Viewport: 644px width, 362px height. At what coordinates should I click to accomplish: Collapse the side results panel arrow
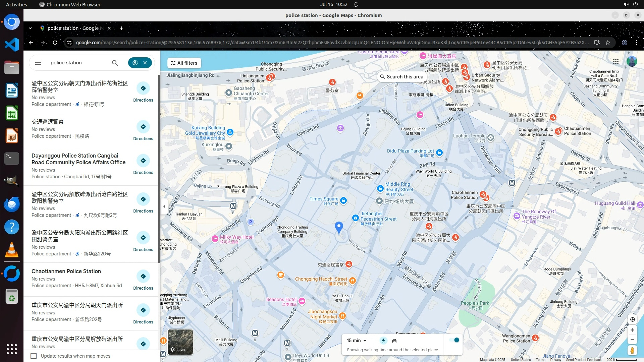[x=164, y=206]
